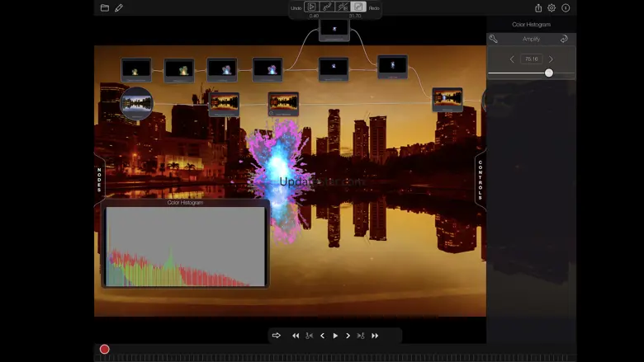644x362 pixels.
Task: Jump to start with double rewind icon
Action: click(296, 336)
